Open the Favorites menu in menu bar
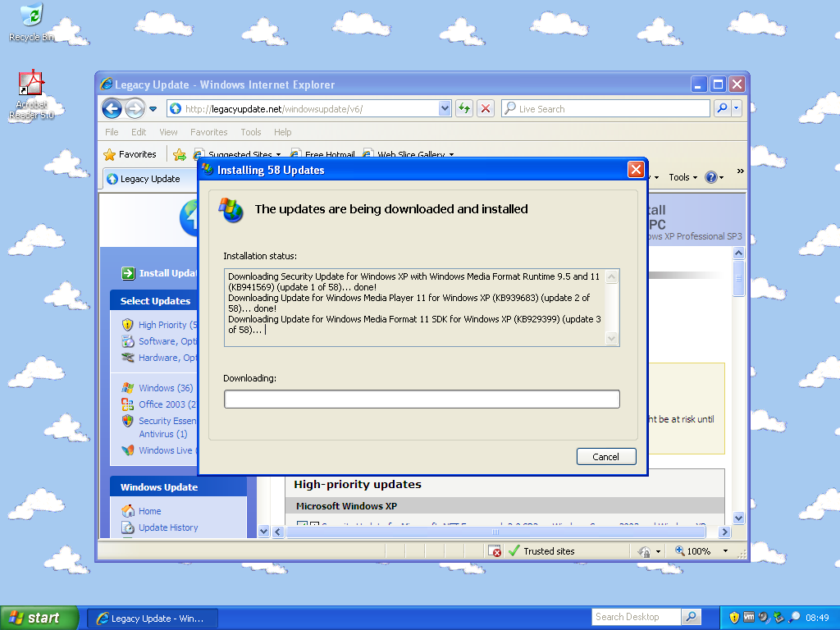The image size is (840, 630). [209, 132]
